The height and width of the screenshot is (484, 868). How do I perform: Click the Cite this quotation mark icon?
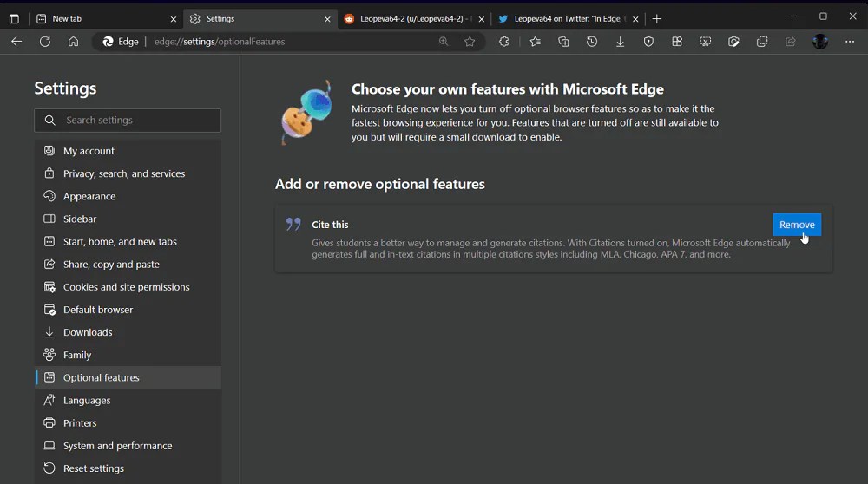293,224
